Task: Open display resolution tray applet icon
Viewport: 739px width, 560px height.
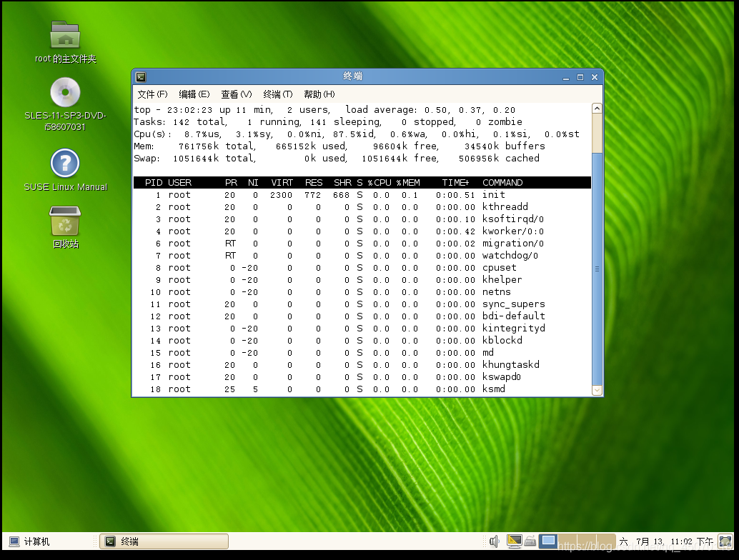Action: pos(514,541)
